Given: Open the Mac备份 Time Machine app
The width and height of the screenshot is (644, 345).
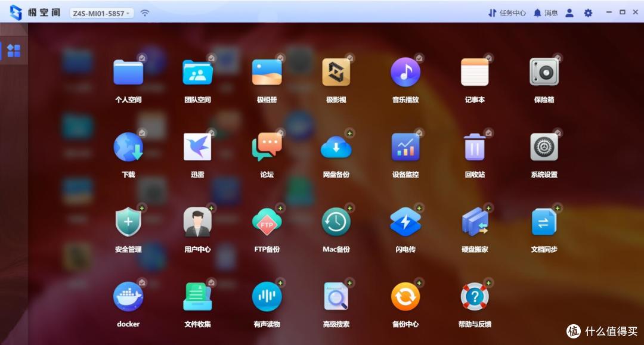Looking at the screenshot, I should [x=336, y=222].
